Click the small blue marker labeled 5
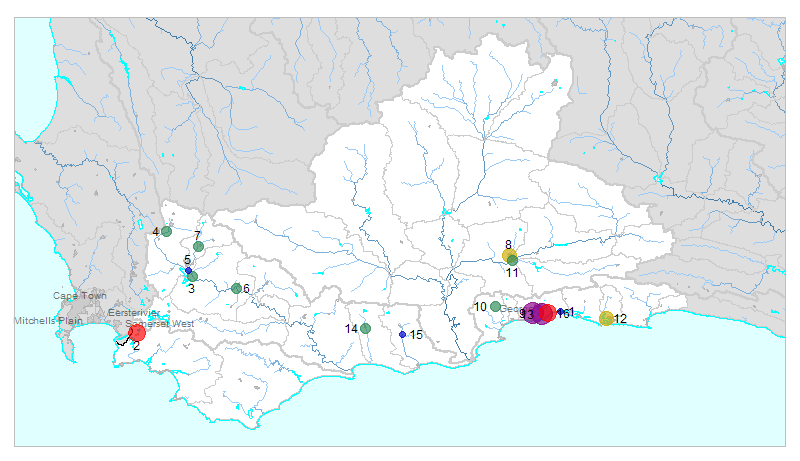Image resolution: width=800 pixels, height=461 pixels. [188, 271]
